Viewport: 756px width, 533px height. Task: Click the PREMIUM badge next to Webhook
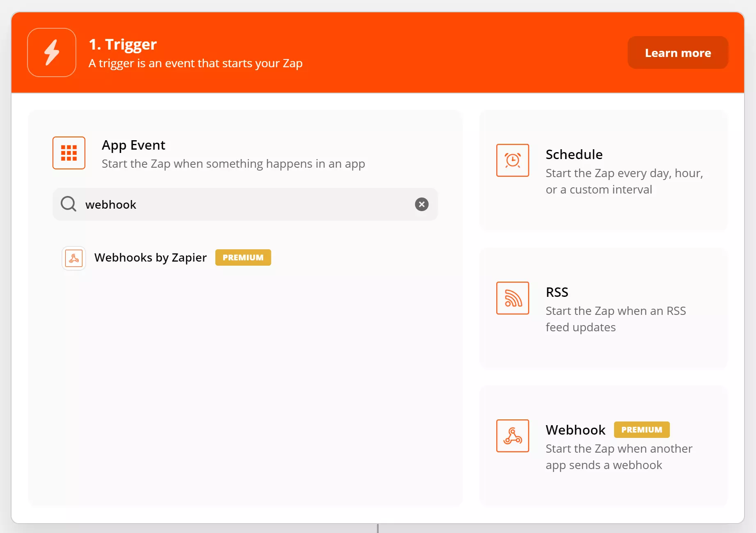(642, 430)
